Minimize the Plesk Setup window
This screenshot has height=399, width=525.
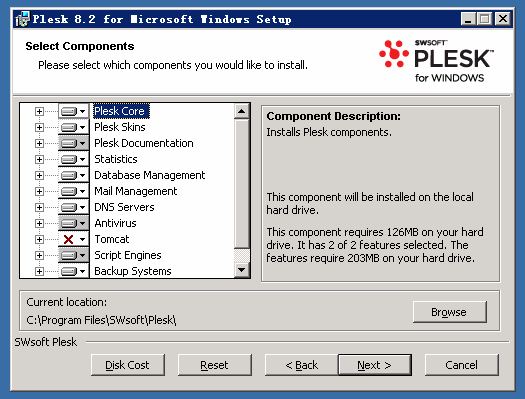coord(468,19)
